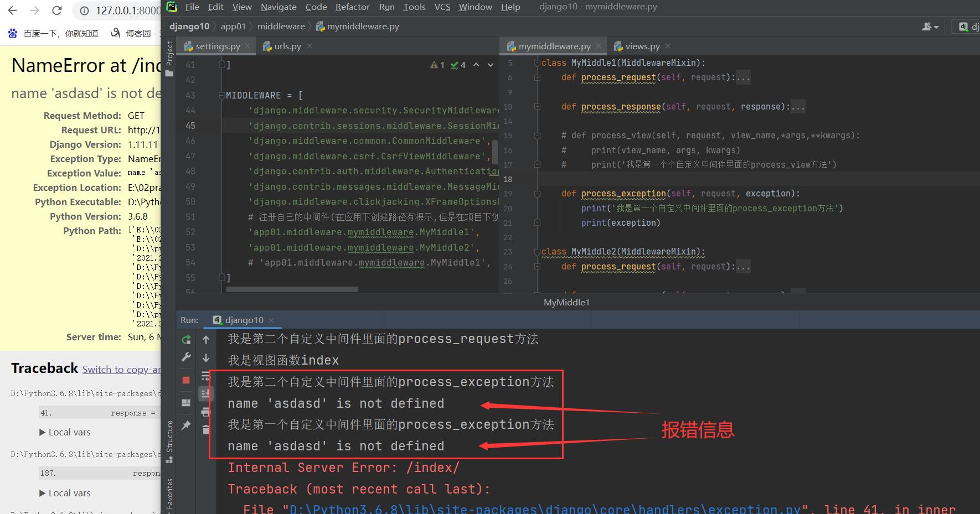The image size is (980, 514).
Task: Click the app01 breadcrumb
Action: tap(233, 26)
